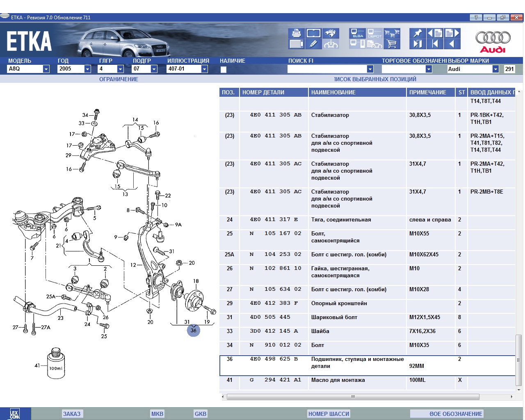
Task: Click the exit door icon
Action: point(418,44)
